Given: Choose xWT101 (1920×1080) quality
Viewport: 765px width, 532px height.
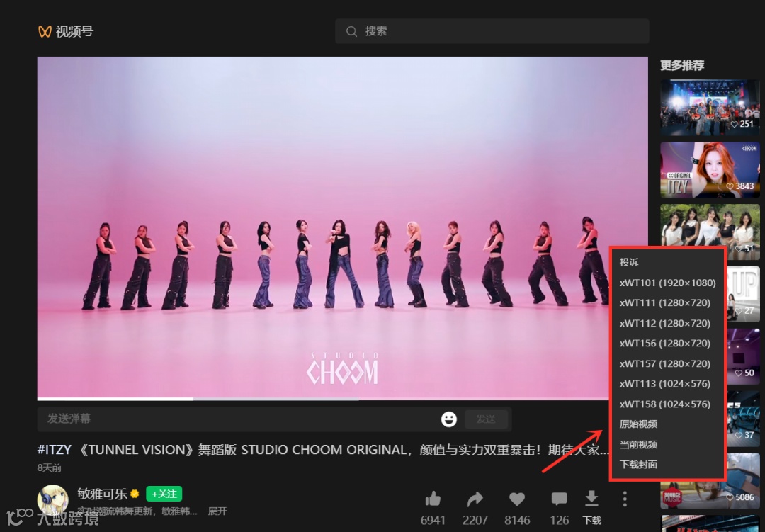Looking at the screenshot, I should pyautogui.click(x=667, y=283).
